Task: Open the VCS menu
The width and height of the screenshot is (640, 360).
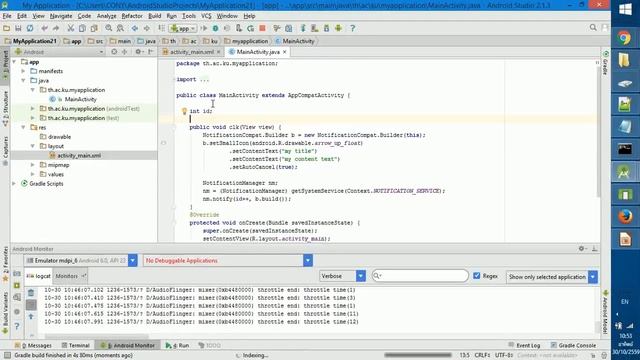Action: click(206, 16)
